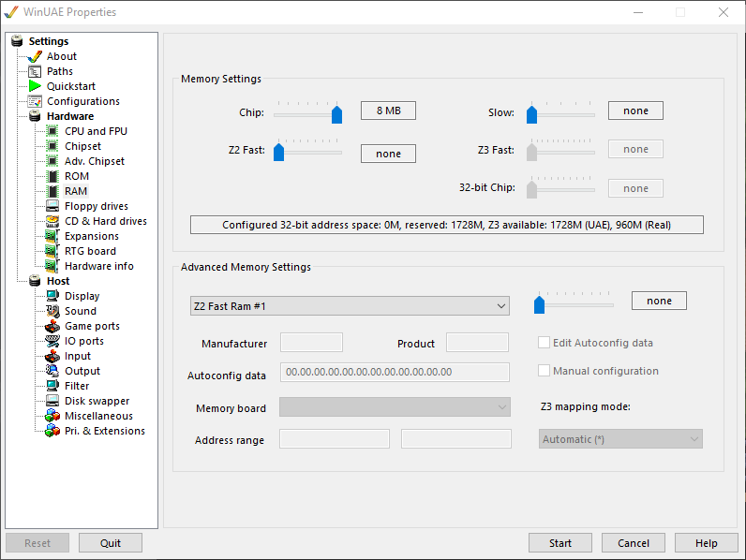Click the Manufacturer input field
This screenshot has width=746, height=560.
coord(311,343)
